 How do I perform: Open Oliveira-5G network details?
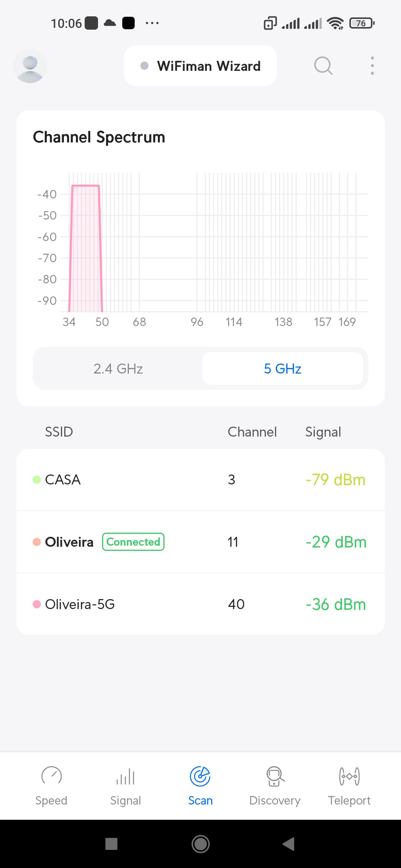[x=200, y=604]
